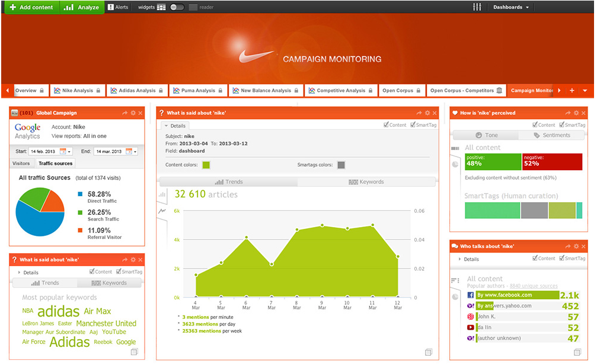
Task: Toggle SmartTag checkbox in lower-left widget
Action: (129, 272)
